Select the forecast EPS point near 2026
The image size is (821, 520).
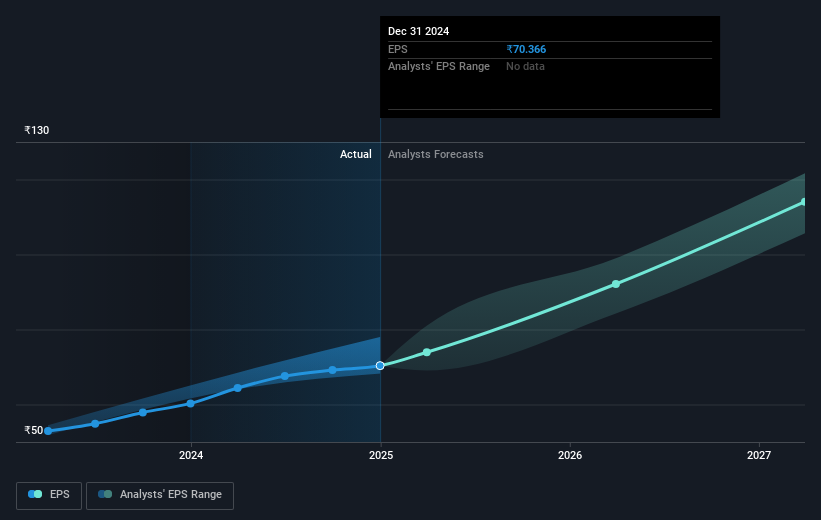[616, 284]
